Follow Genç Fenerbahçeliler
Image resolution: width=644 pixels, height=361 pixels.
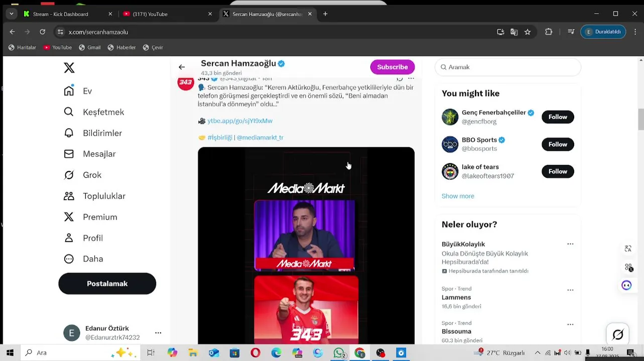click(x=558, y=117)
